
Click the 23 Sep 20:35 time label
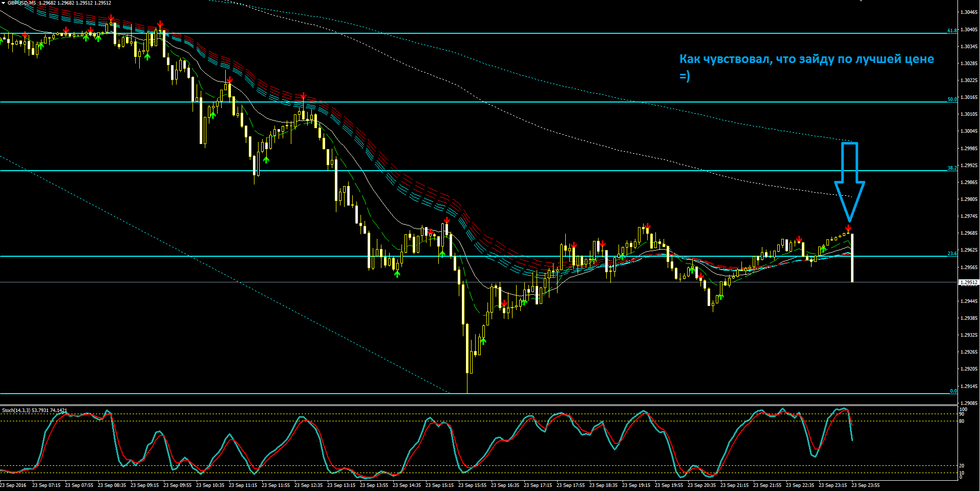701,485
